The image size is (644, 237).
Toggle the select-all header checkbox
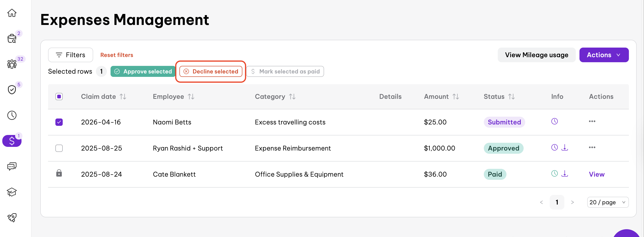[59, 97]
